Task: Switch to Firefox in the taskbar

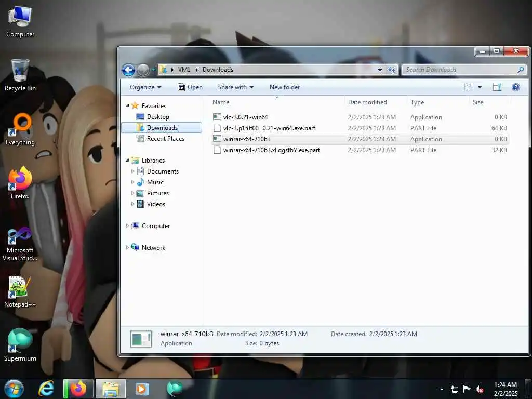Action: [78, 389]
